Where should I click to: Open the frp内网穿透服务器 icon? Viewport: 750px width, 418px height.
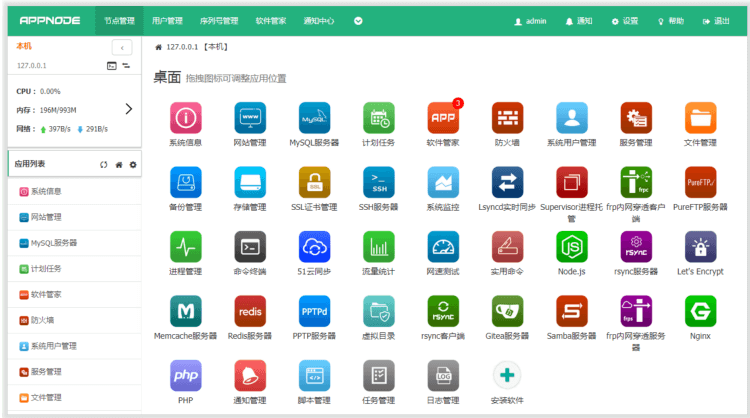pos(636,311)
